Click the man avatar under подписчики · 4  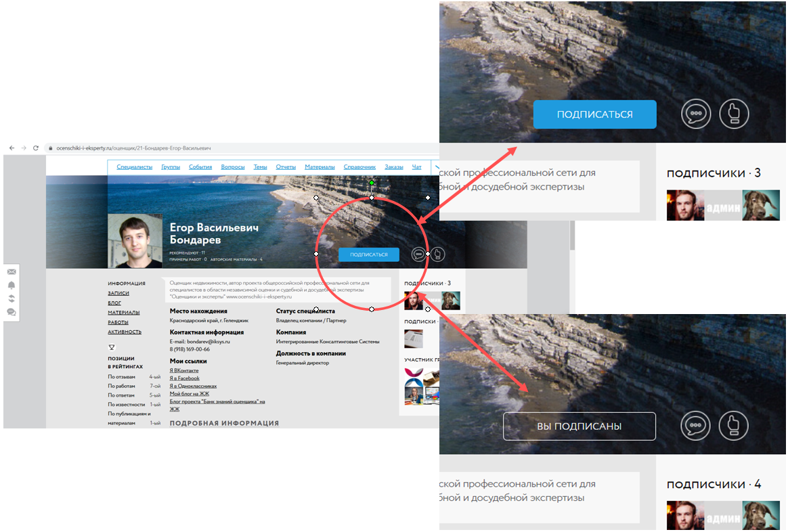pyautogui.click(x=684, y=516)
